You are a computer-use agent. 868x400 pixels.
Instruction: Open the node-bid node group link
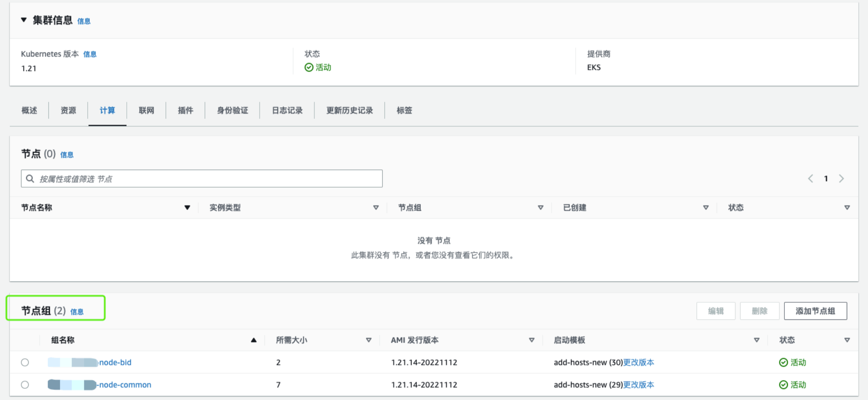click(x=90, y=362)
